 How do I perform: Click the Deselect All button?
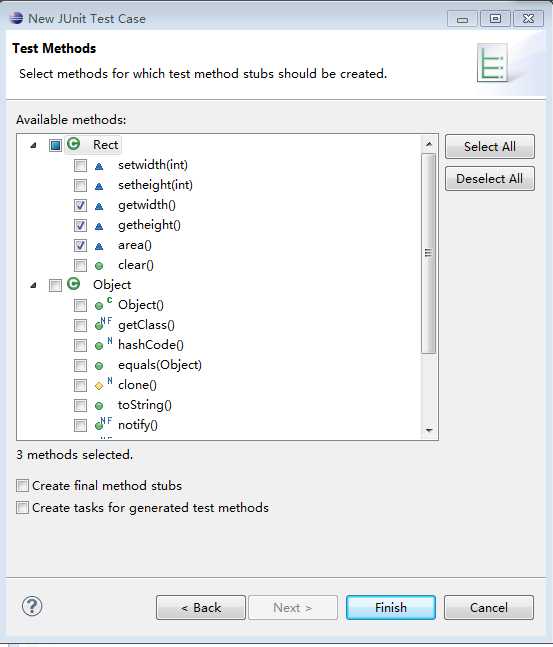pos(490,179)
